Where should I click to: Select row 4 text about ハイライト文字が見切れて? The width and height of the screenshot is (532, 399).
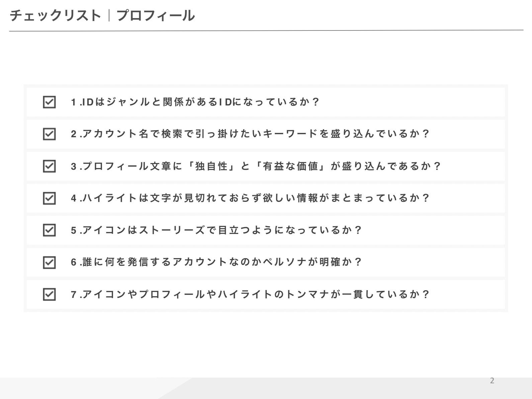tap(250, 198)
